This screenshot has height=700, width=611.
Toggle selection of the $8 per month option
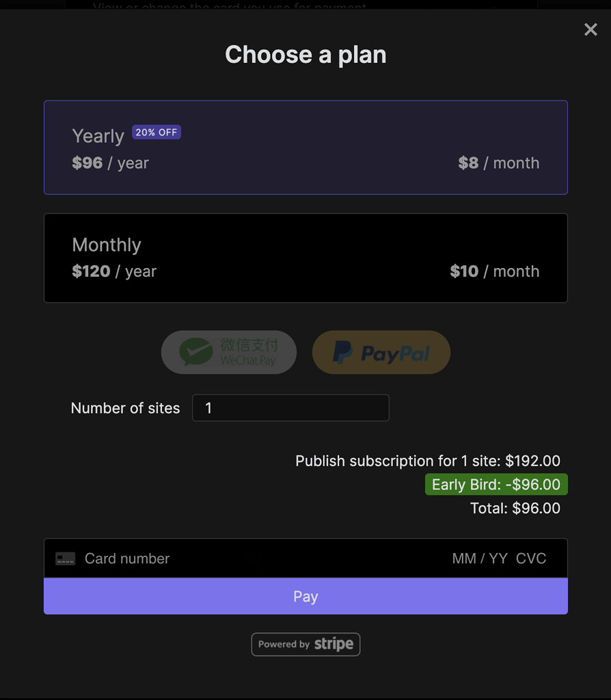point(498,163)
